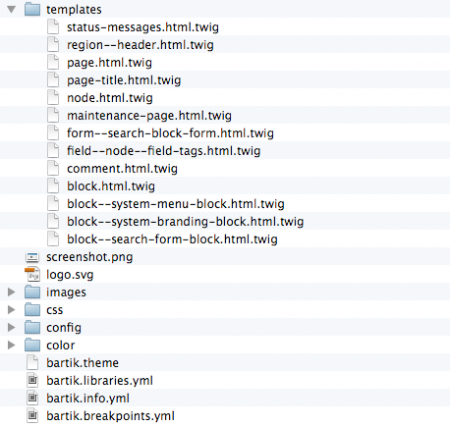
Task: Click the form--search-block-form.html.twig file icon
Action: coord(53,133)
